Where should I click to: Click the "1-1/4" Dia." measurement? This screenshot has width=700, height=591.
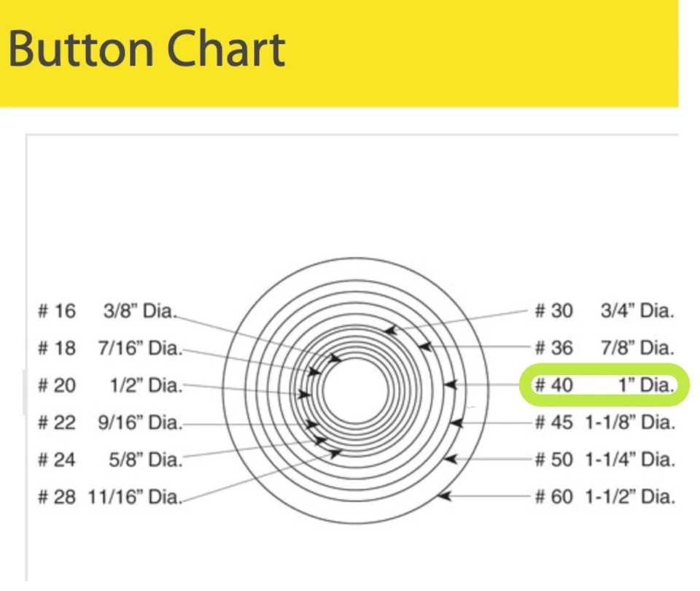630,460
